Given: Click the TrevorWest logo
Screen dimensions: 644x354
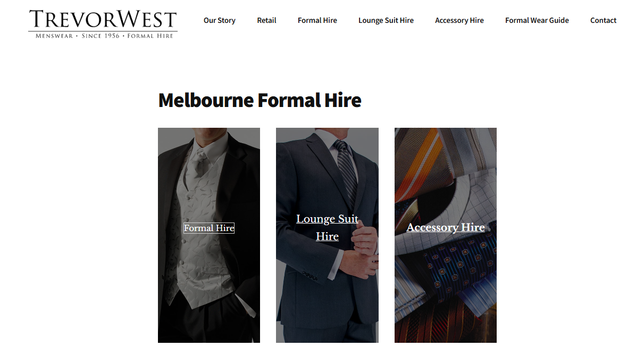Looking at the screenshot, I should click(103, 24).
